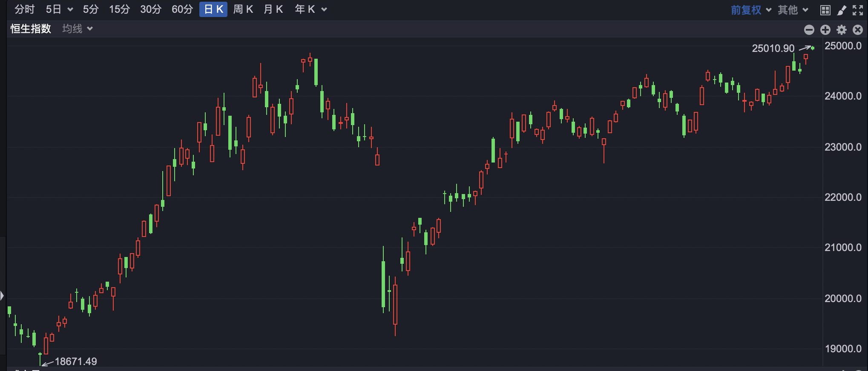Click the 25010.90 high price marker

773,48
